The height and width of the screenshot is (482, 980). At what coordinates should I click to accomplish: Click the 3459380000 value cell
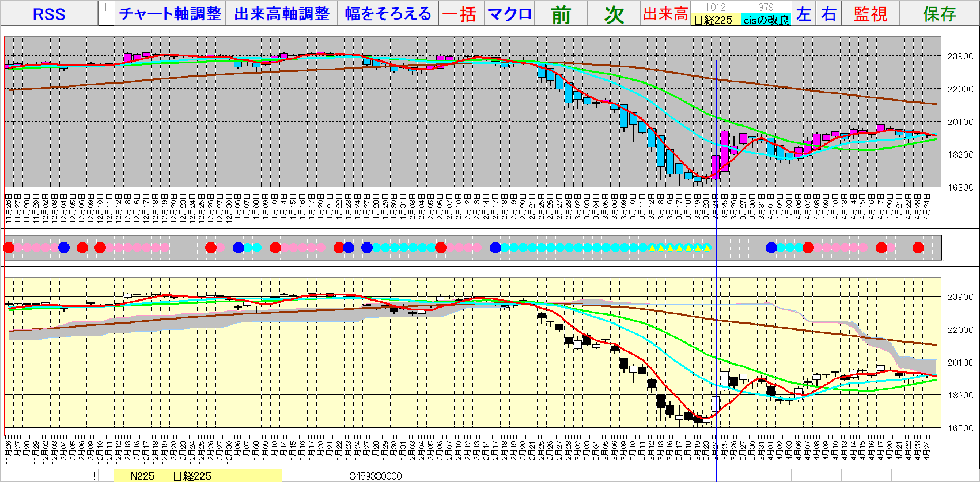376,476
